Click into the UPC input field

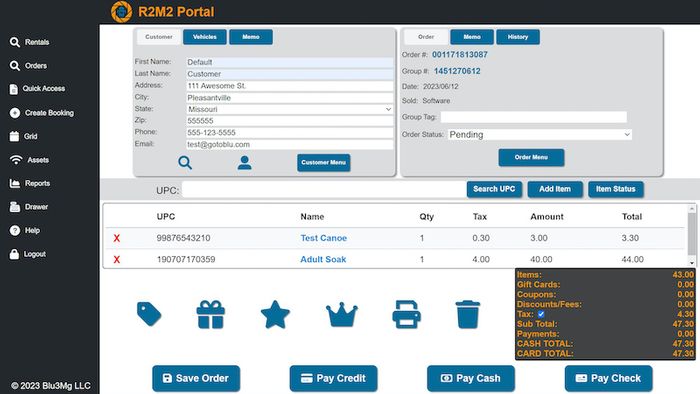coord(323,190)
